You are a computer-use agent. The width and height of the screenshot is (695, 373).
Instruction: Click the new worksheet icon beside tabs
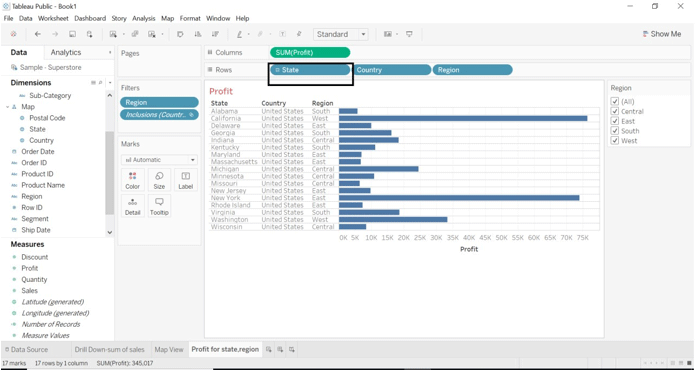pos(269,350)
